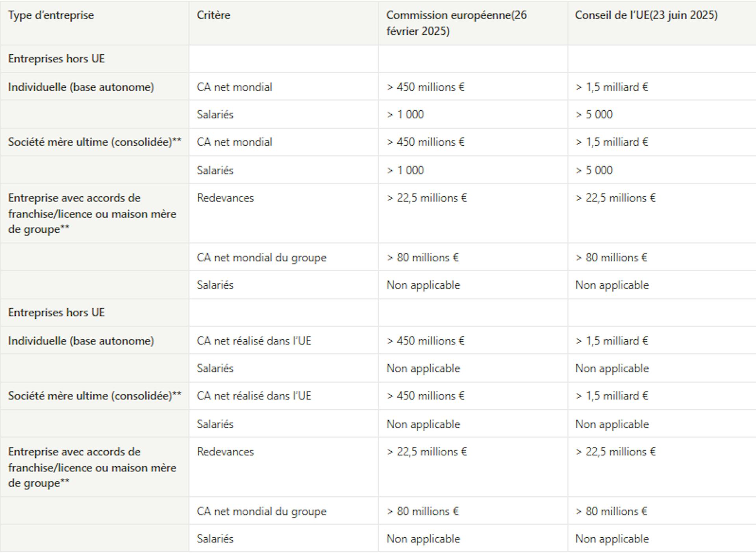Image resolution: width=756 pixels, height=555 pixels.
Task: Select the topmost "CA net mondial du groupe" cell
Action: (261, 257)
